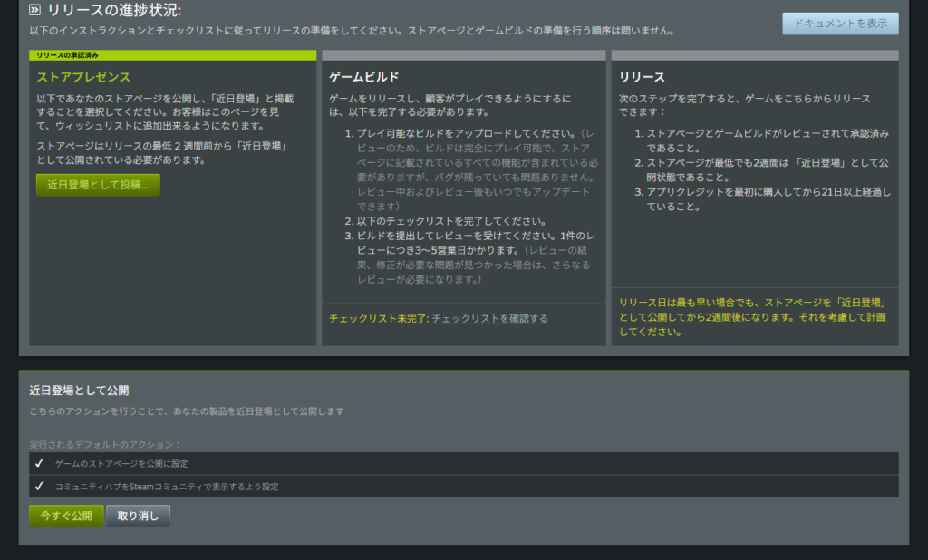Select the ストアプレゼンス panel heading

83,77
